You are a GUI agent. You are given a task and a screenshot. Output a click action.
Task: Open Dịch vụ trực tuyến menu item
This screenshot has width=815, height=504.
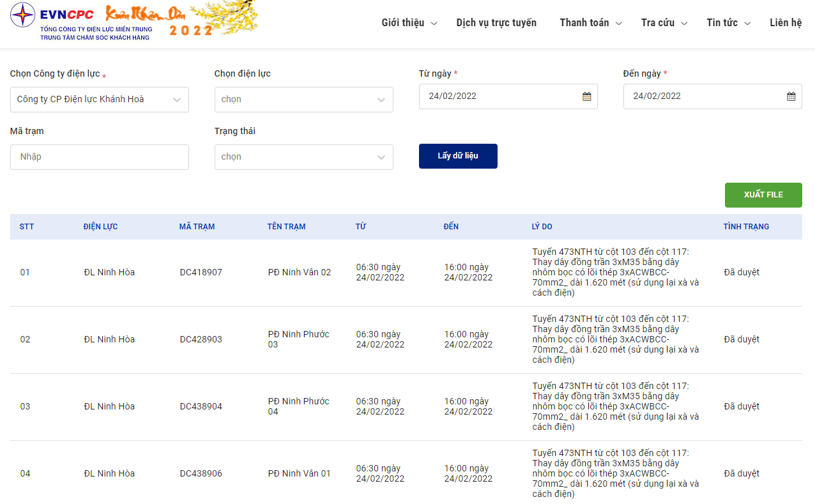coord(496,23)
